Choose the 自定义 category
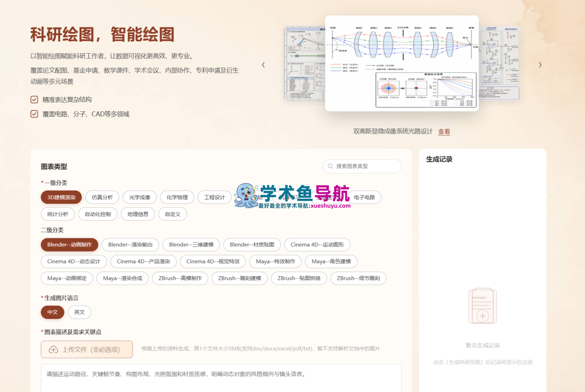The height and width of the screenshot is (392, 585). [173, 214]
